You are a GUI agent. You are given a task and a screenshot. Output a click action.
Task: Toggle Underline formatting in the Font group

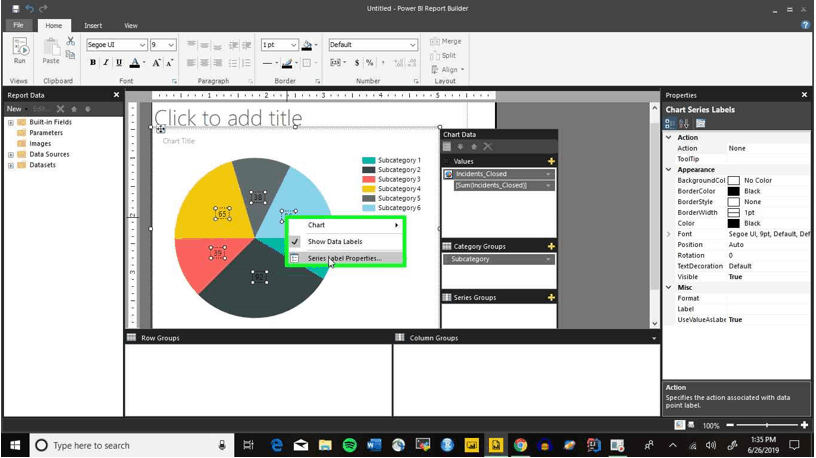pos(119,63)
